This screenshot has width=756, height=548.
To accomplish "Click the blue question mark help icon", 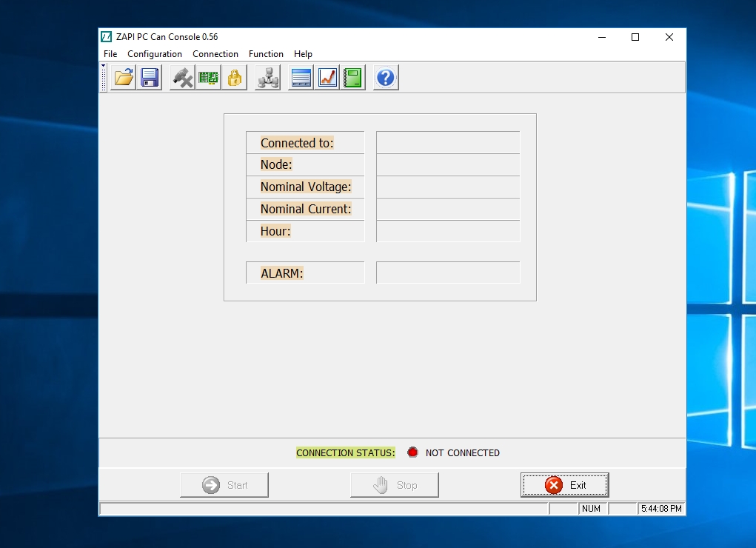I will (x=386, y=78).
